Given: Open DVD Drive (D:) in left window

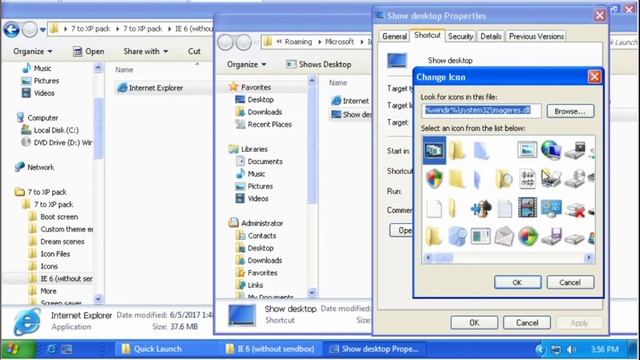Looking at the screenshot, I should [56, 142].
